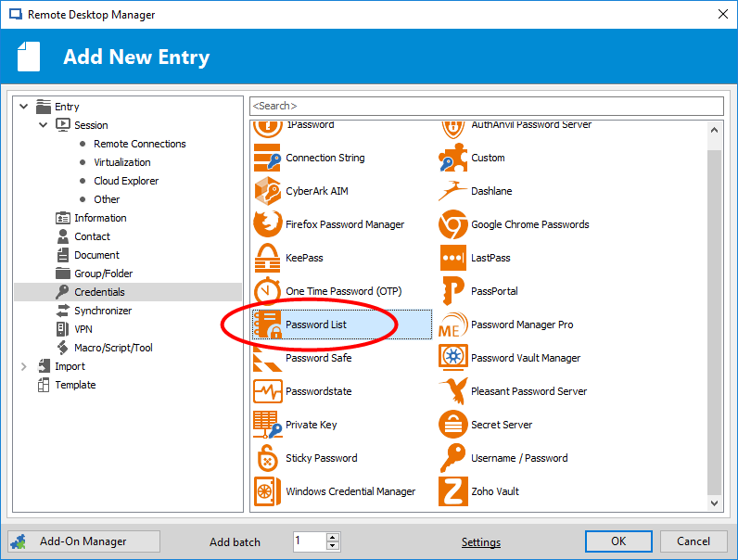The image size is (738, 560).
Task: Expand the Import tree node
Action: click(x=24, y=366)
